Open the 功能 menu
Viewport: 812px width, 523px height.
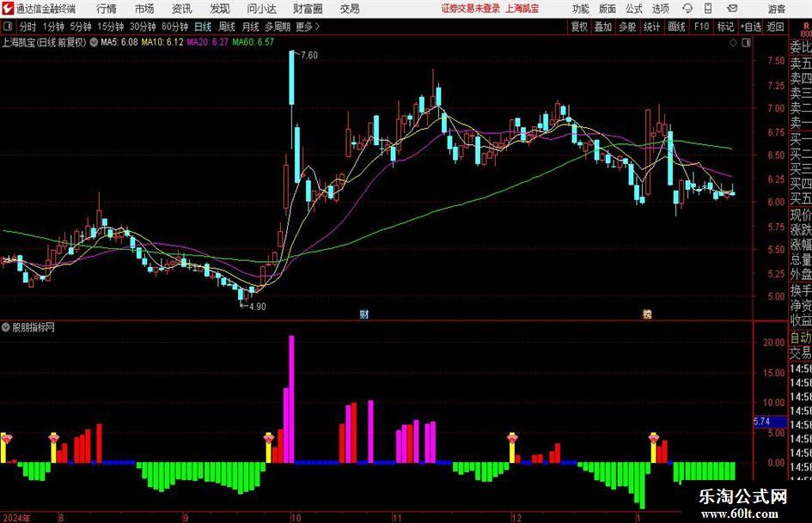581,9
